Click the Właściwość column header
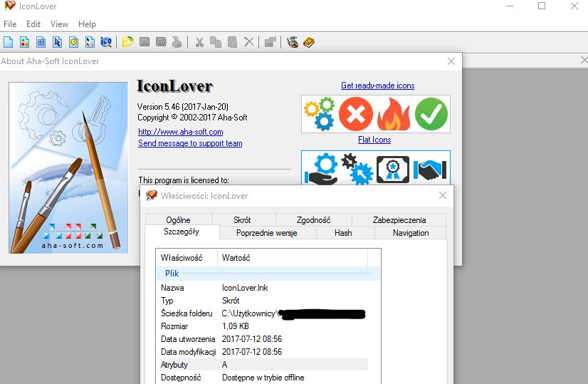Viewport: 588px width, 384px height. (x=187, y=258)
